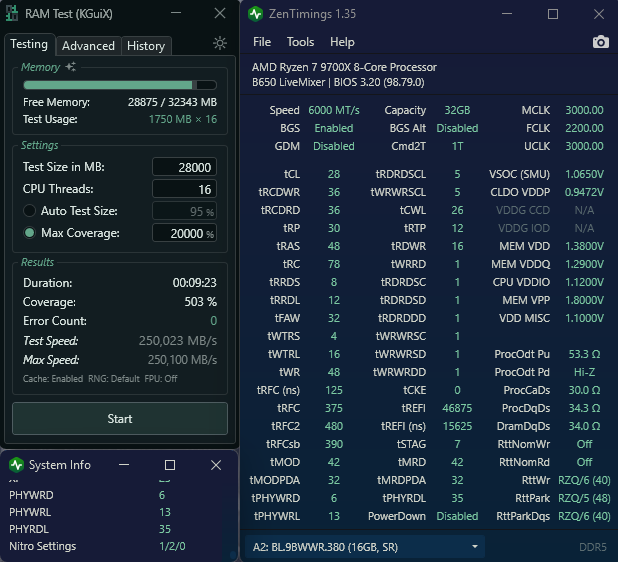Click the Error Count value 0
Screen dimensions: 618x562
[213, 321]
